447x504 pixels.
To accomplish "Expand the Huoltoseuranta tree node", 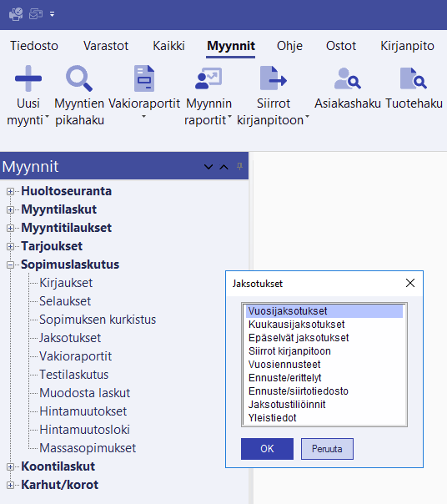I will click(10, 192).
